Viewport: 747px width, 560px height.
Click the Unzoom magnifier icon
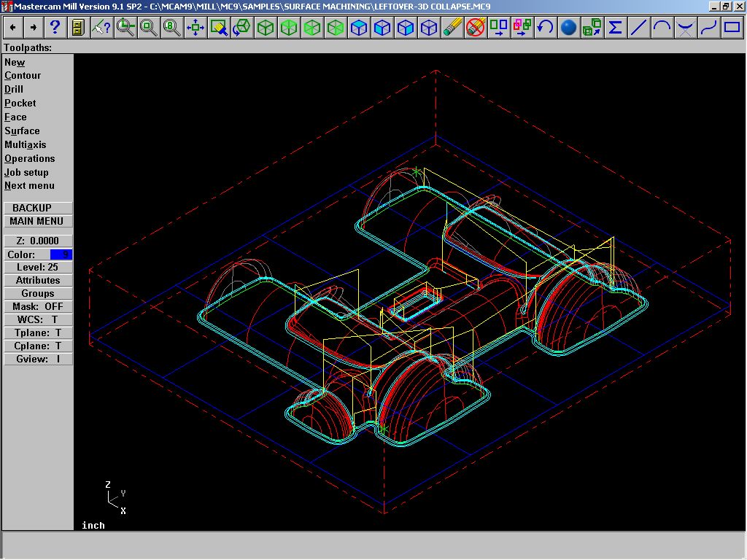[x=149, y=28]
